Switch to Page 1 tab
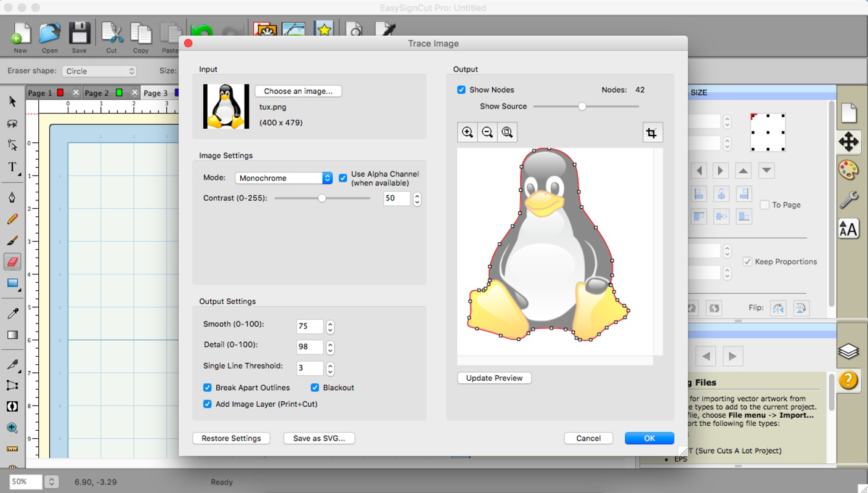Screen dimensions: 868x493 pyautogui.click(x=40, y=93)
